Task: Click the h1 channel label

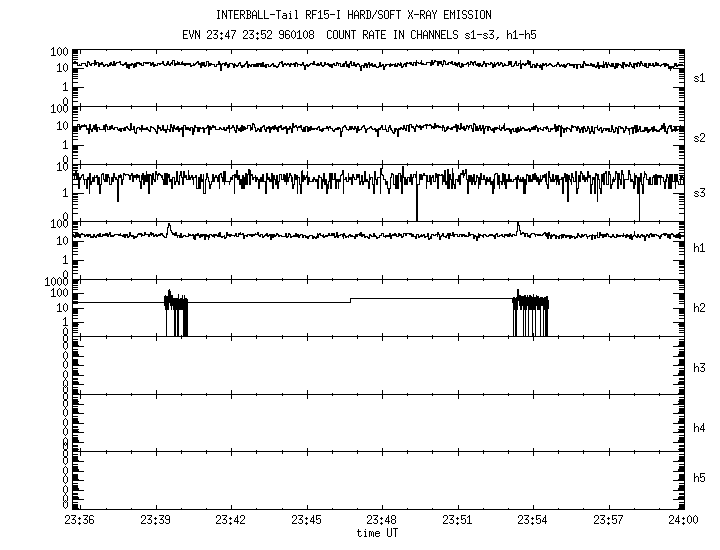Action: pos(700,248)
